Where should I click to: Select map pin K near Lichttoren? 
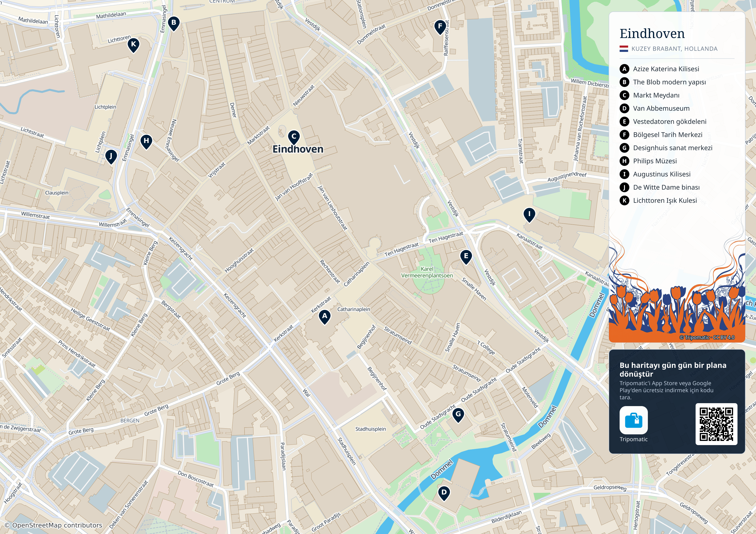click(x=133, y=45)
